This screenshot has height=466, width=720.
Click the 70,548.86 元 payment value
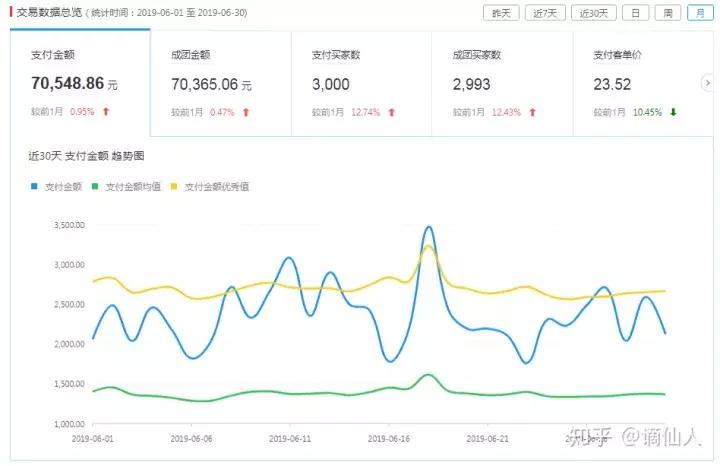(74, 84)
